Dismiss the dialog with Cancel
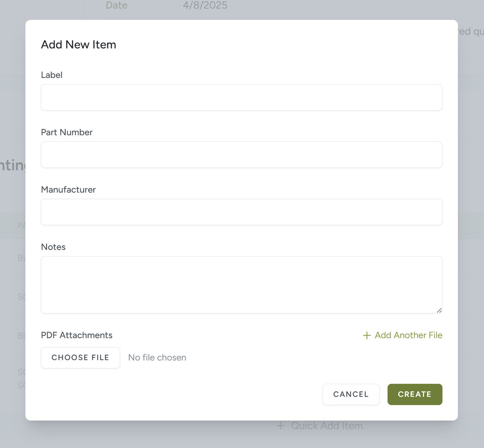The height and width of the screenshot is (448, 484). click(350, 394)
